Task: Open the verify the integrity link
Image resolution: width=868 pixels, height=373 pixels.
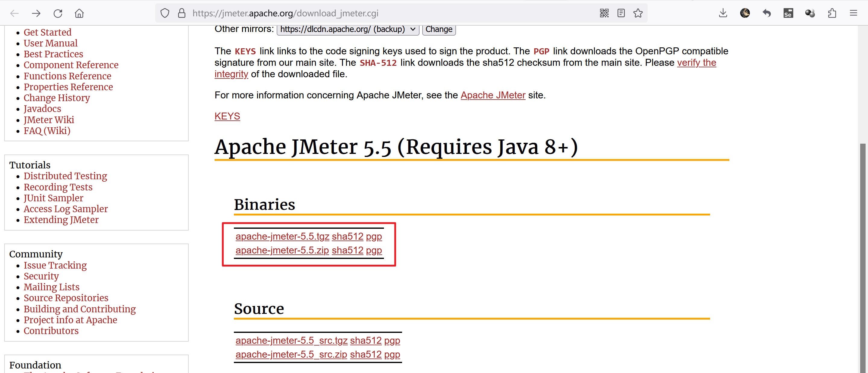Action: click(x=697, y=62)
